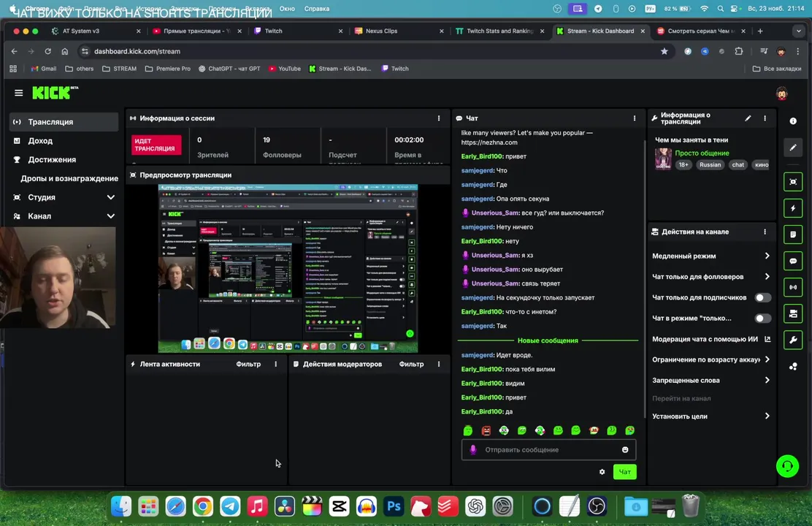Open the info icon in right sidebar
812x526 pixels.
tap(793, 121)
